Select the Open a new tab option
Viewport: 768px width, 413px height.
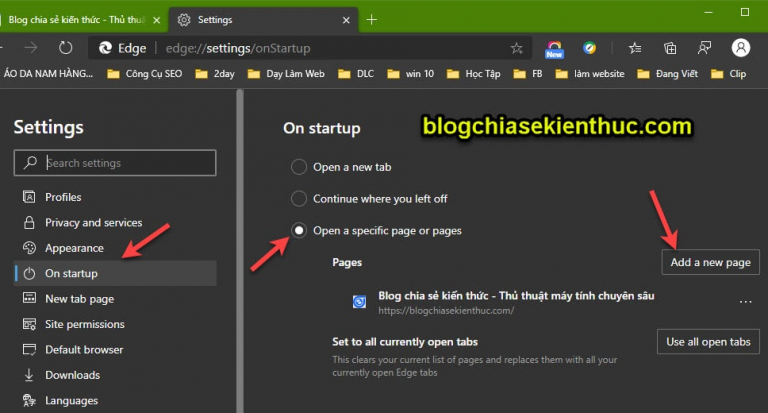pyautogui.click(x=299, y=167)
